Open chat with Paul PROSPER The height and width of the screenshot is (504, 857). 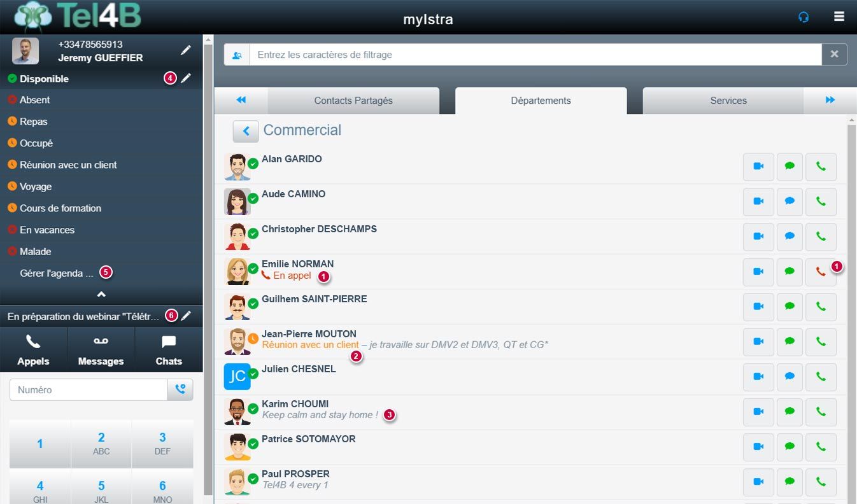790,482
